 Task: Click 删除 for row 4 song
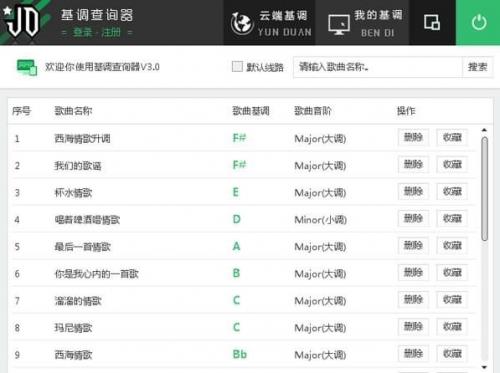[413, 218]
